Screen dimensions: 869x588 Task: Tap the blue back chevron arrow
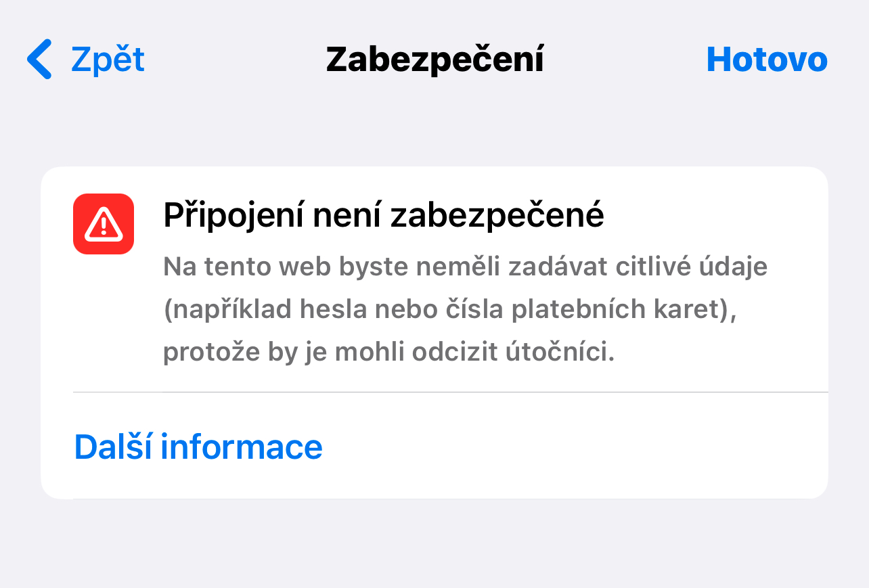pyautogui.click(x=39, y=60)
